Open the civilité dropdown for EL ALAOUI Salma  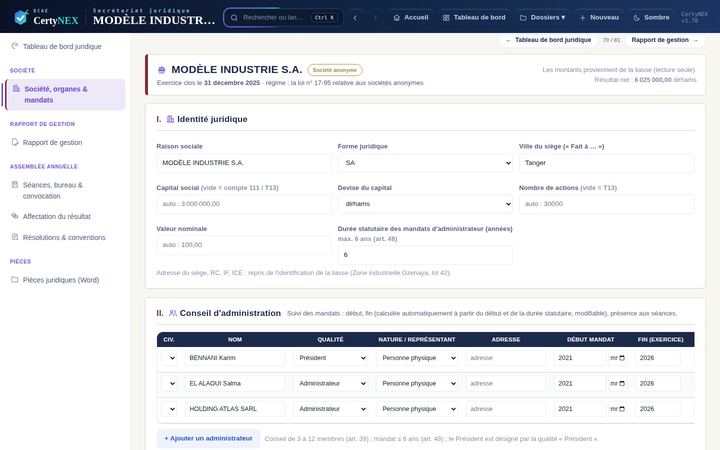pyautogui.click(x=169, y=383)
